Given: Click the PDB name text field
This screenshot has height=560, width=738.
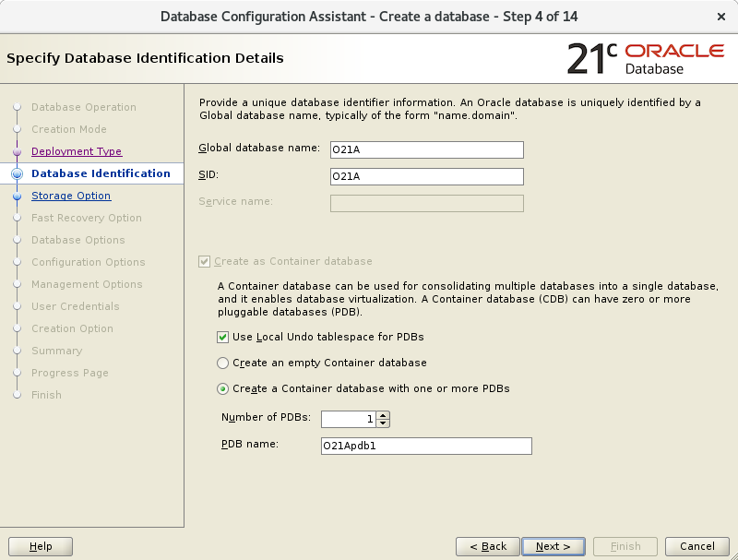Looking at the screenshot, I should point(426,446).
